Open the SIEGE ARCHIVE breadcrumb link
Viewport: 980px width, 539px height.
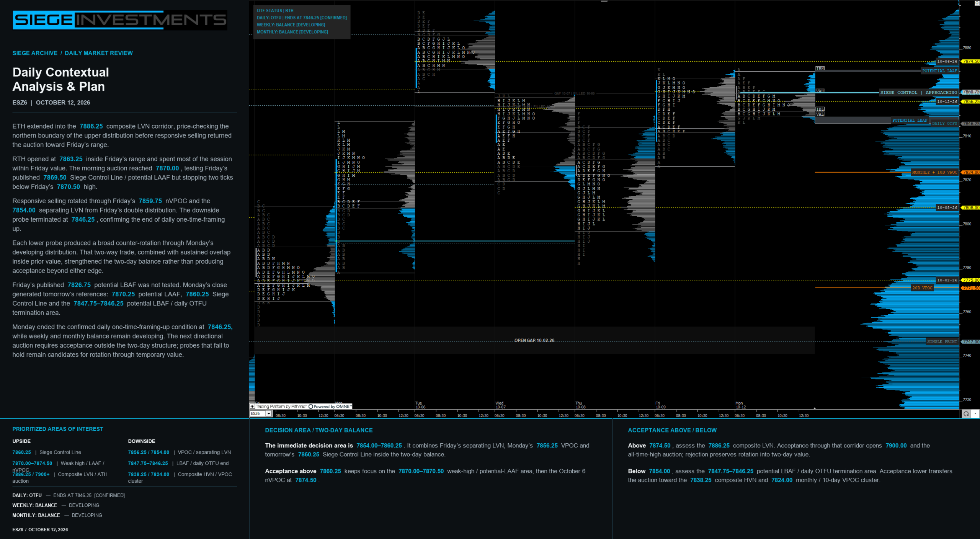pyautogui.click(x=35, y=53)
